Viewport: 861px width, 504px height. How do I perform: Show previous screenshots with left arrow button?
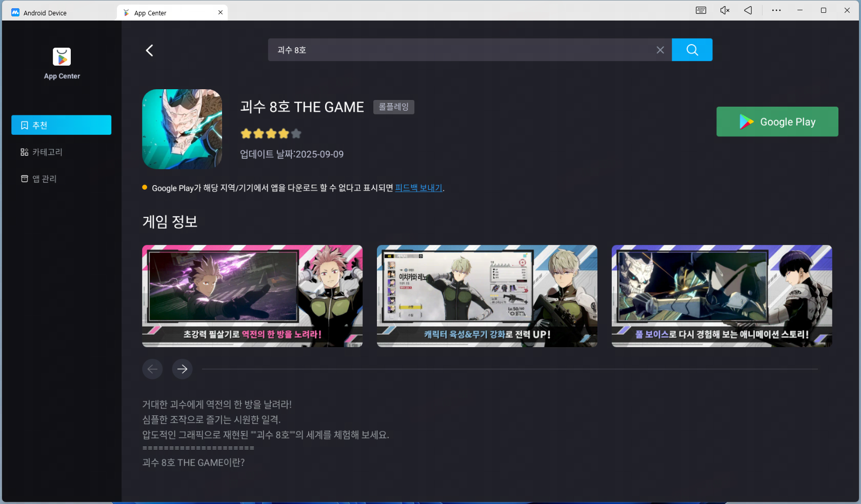tap(152, 369)
